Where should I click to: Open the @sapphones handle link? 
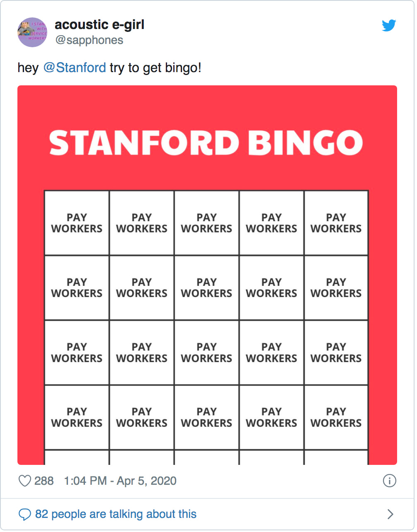[89, 40]
